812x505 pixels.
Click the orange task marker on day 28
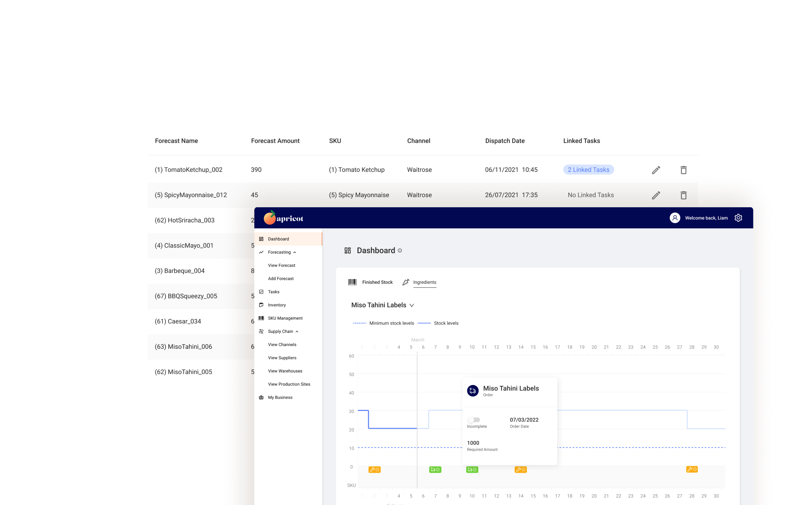tap(692, 469)
